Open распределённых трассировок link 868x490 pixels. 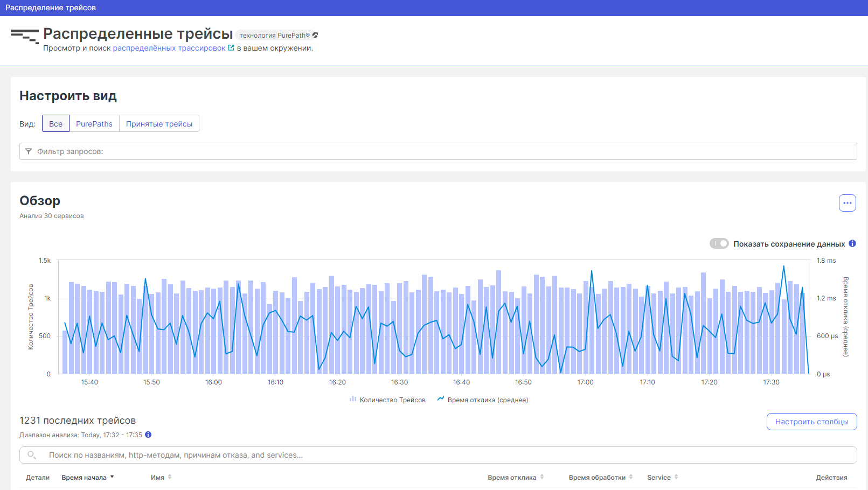169,48
